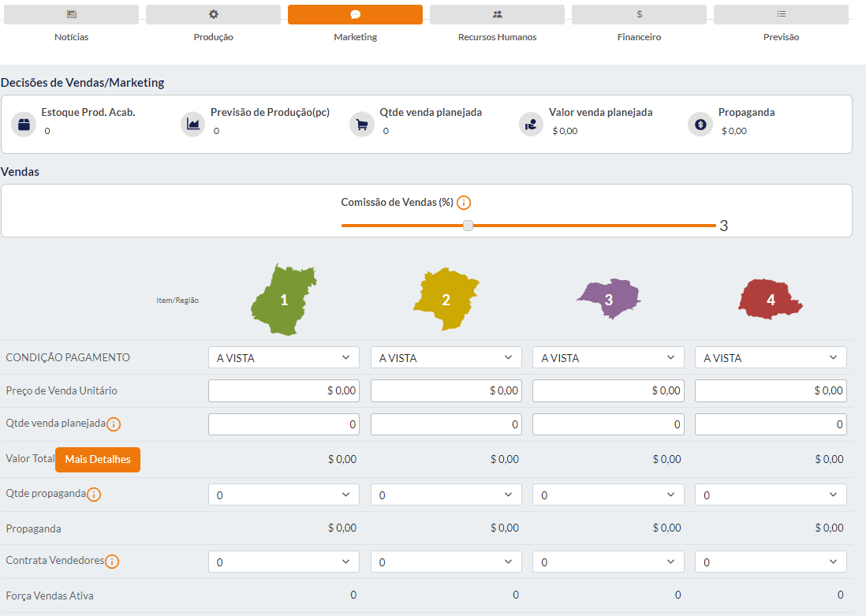866x616 pixels.
Task: Click info icon next to Qtde venda planejada
Action: [x=114, y=424]
